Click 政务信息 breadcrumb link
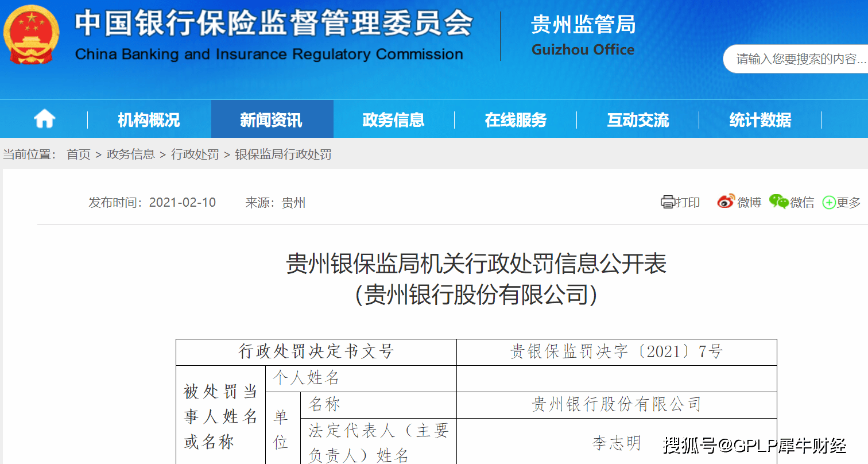 [131, 154]
